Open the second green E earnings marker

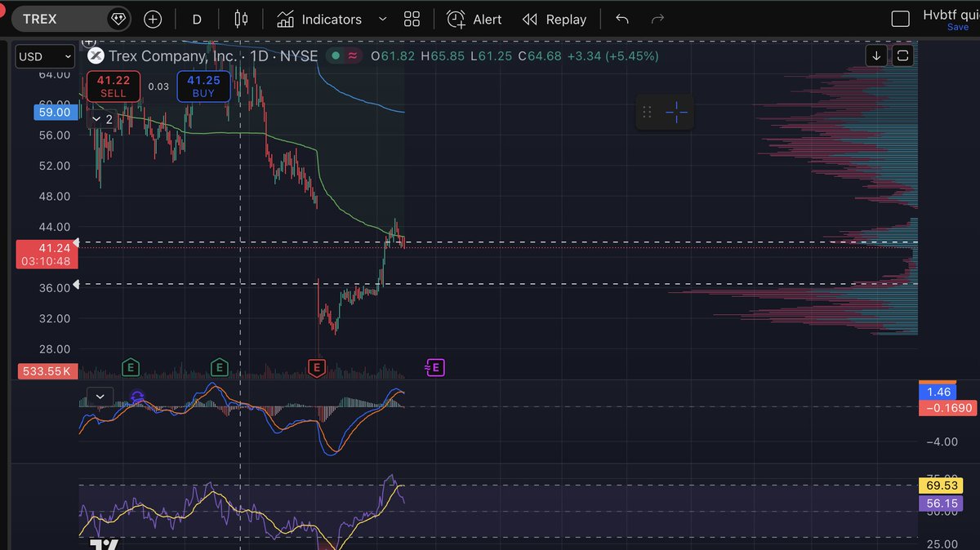click(220, 367)
